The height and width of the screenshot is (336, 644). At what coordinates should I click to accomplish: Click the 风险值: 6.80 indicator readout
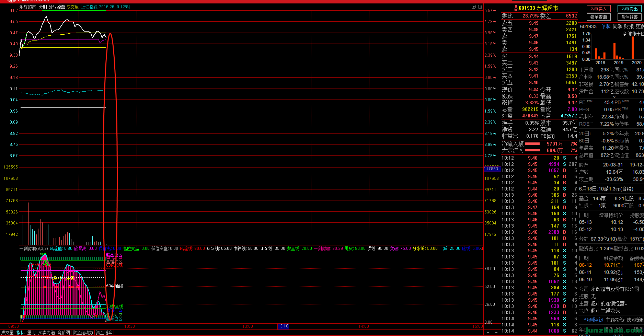(x=61, y=248)
